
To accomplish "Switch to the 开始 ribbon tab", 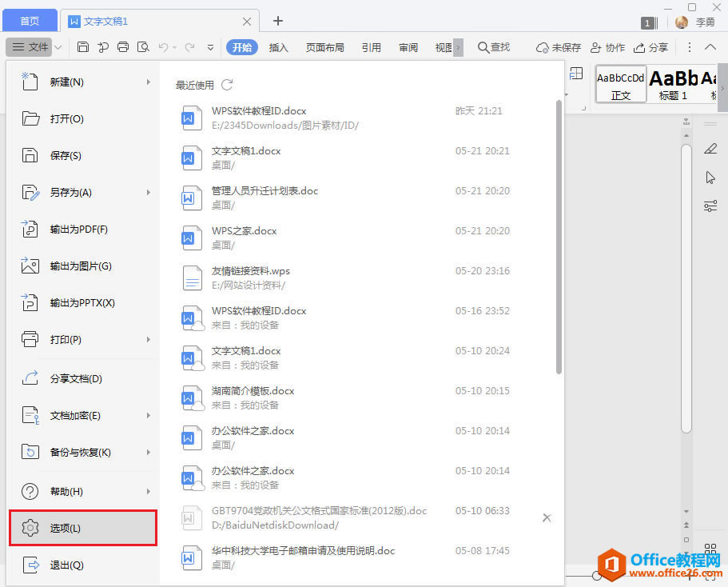I will 242,47.
